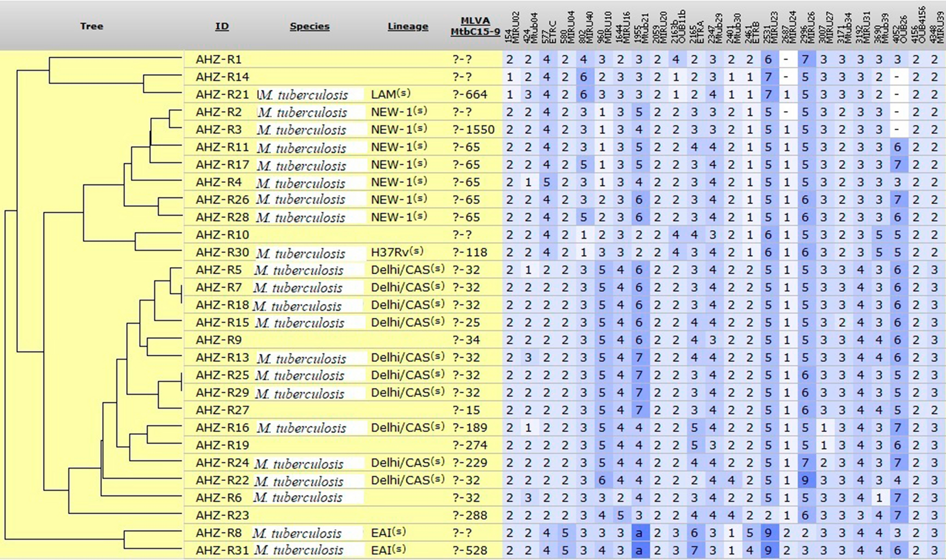Select strain ID AHZ-R26
This screenshot has width=946, height=560.
pyautogui.click(x=222, y=199)
